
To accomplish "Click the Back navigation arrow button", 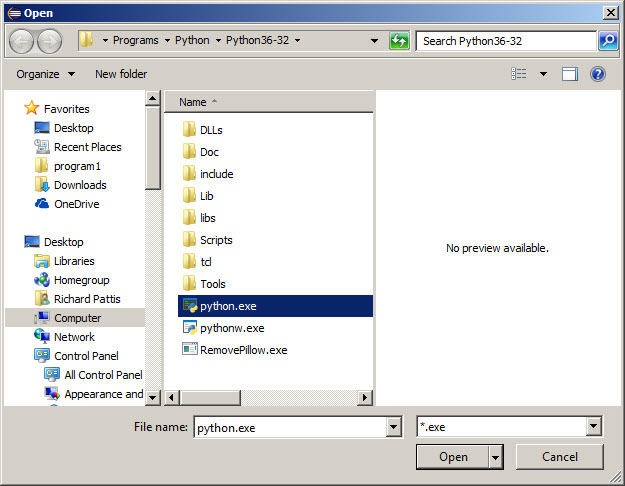I will pyautogui.click(x=22, y=41).
